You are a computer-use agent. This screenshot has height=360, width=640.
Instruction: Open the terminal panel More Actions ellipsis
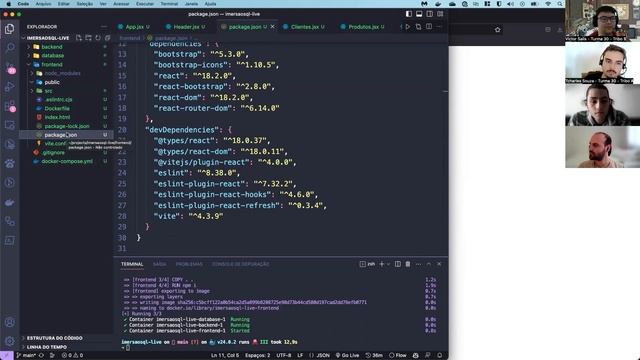tap(418, 264)
